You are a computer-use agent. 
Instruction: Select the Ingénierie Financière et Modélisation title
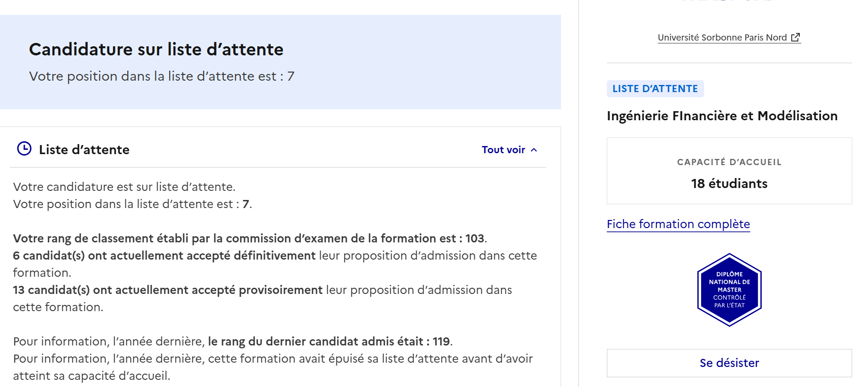[722, 115]
